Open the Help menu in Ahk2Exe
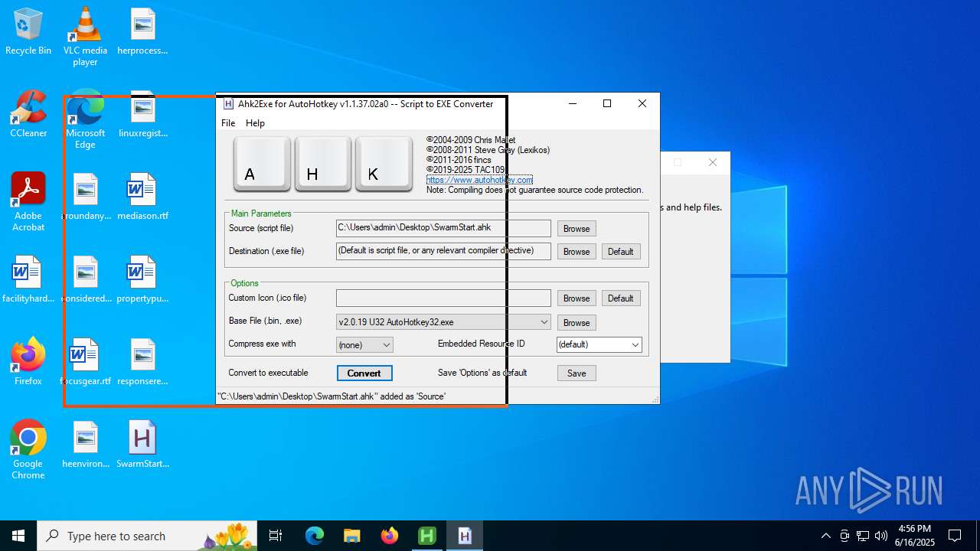This screenshot has height=551, width=980. pos(255,123)
